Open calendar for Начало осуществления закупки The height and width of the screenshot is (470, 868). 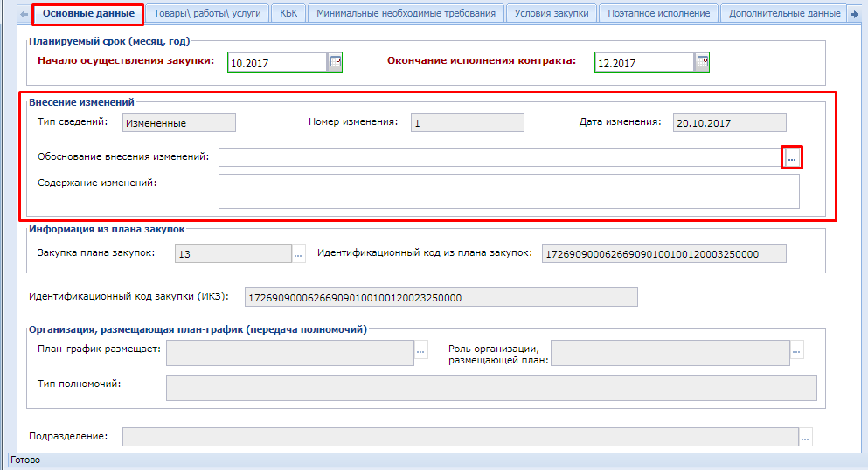[335, 62]
